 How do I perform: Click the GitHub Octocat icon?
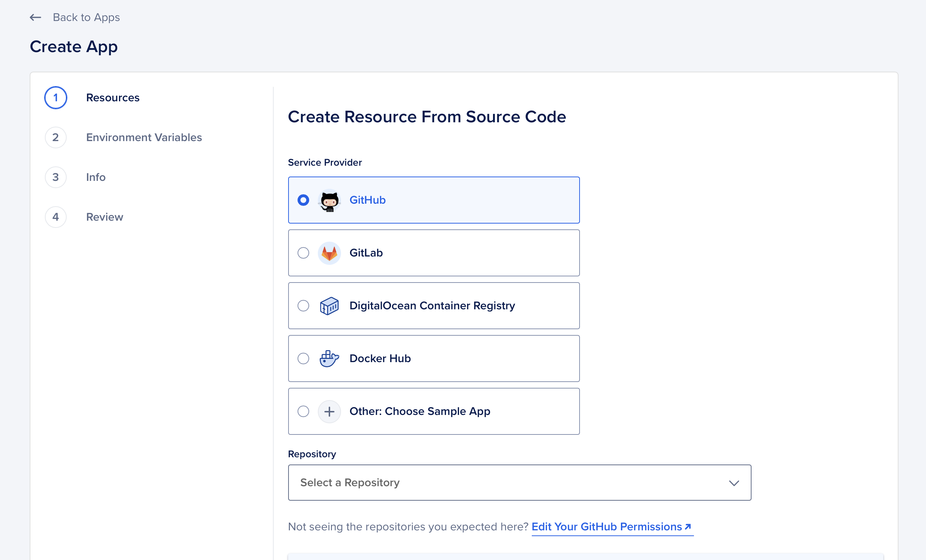(329, 200)
